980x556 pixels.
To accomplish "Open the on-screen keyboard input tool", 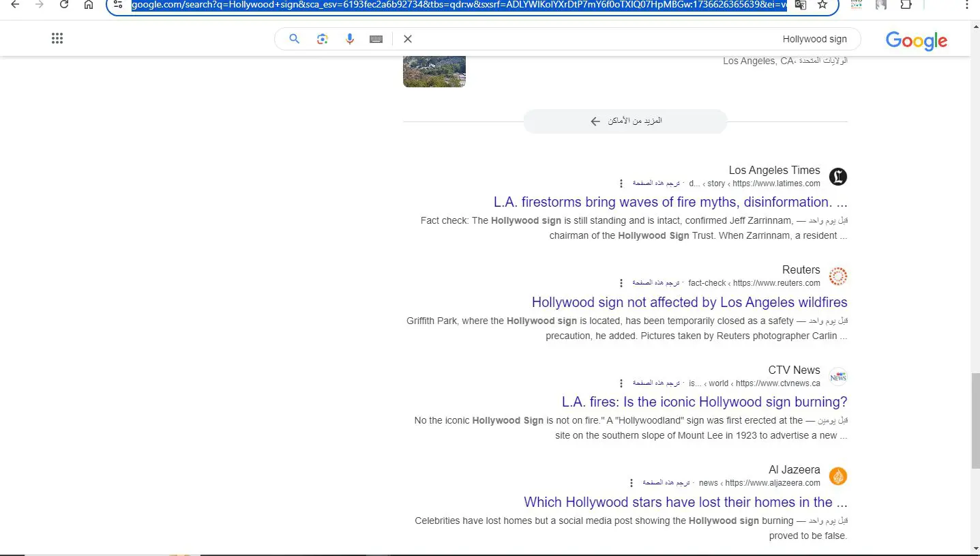I will pyautogui.click(x=376, y=39).
